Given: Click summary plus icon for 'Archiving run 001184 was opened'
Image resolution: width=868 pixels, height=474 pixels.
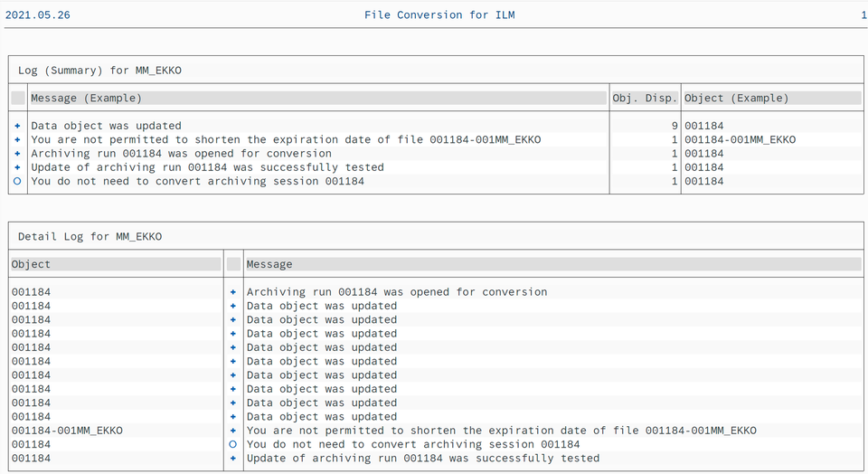Looking at the screenshot, I should coord(17,154).
